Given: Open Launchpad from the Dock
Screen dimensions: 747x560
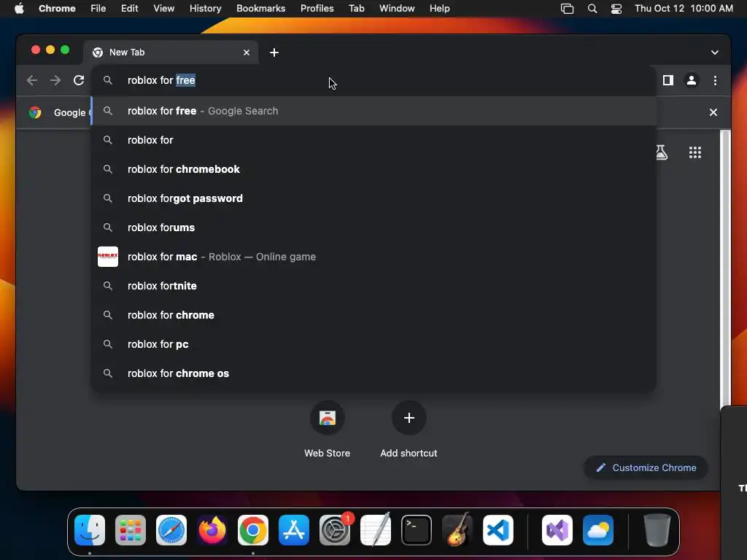Looking at the screenshot, I should 131,530.
